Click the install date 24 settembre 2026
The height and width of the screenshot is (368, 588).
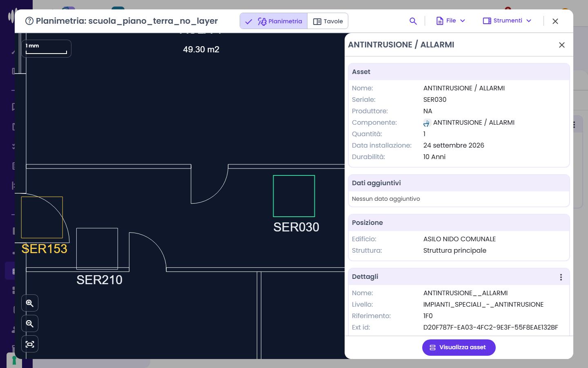tap(454, 146)
